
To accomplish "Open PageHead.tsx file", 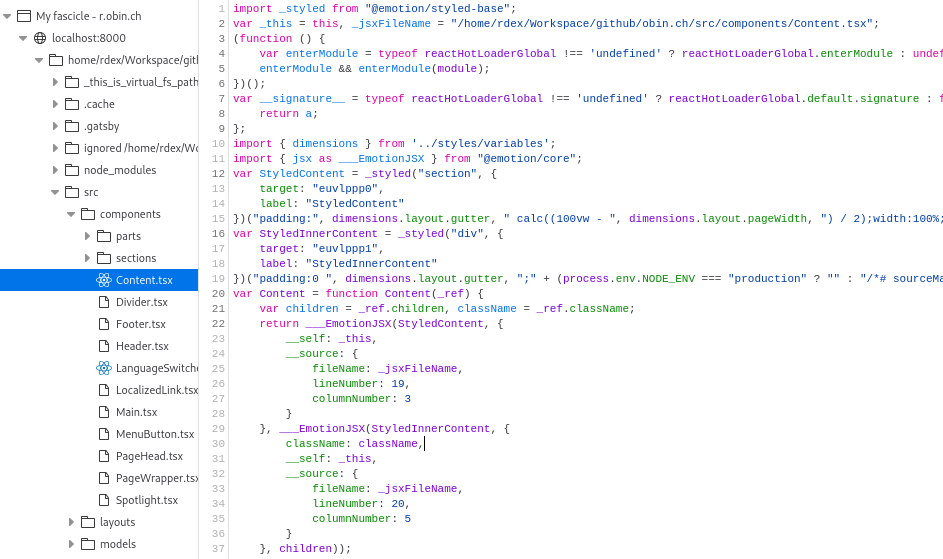I will pos(149,456).
